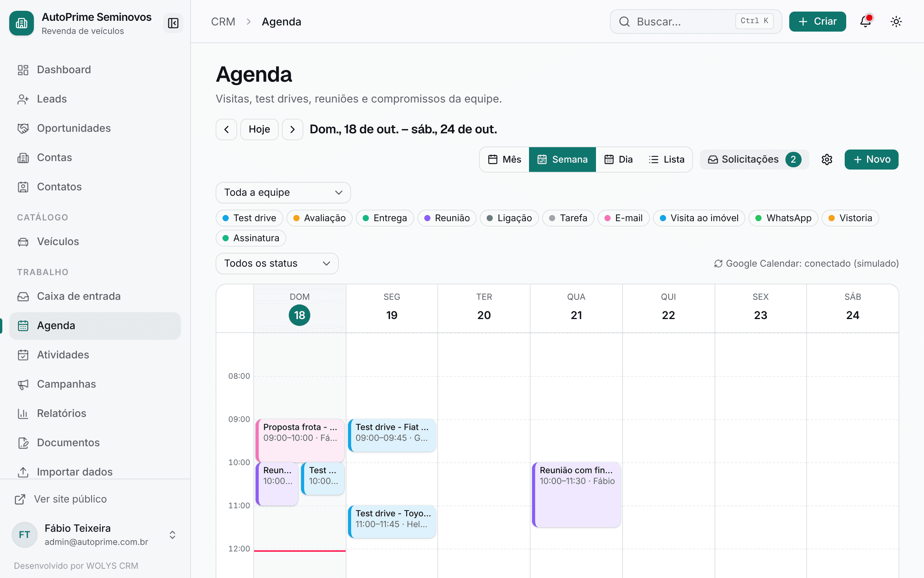Toggle Test drive filter chip

249,218
